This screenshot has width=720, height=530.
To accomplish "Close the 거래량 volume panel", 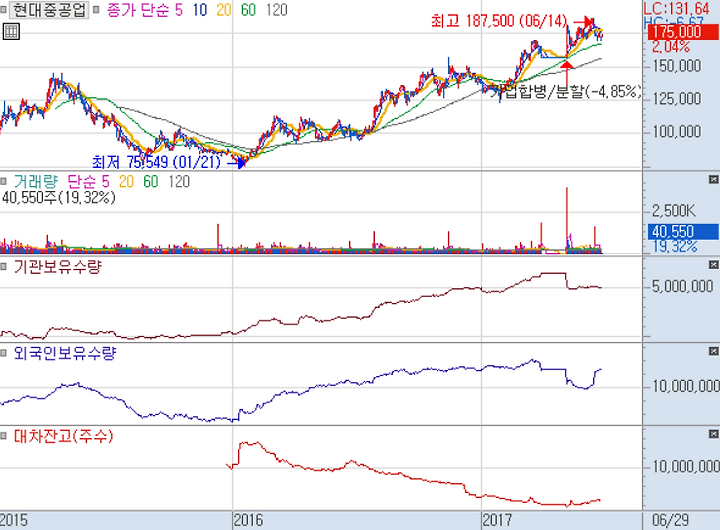I will coord(713,179).
